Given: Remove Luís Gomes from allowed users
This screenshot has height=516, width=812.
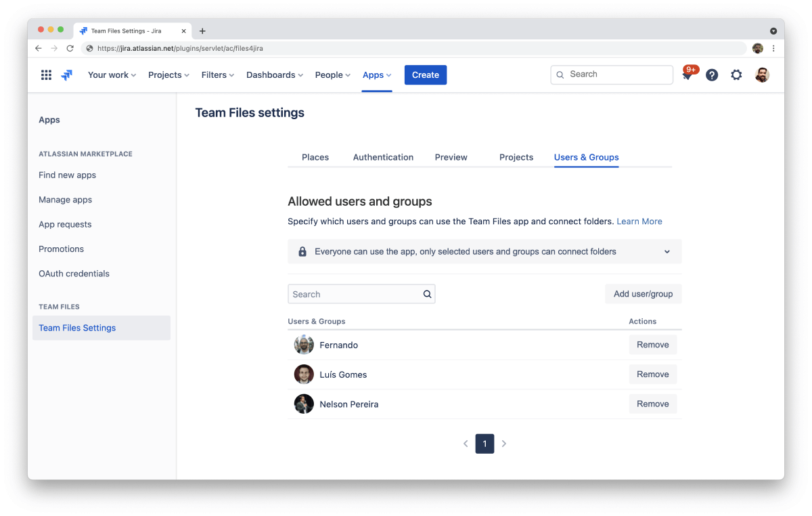Looking at the screenshot, I should point(653,374).
